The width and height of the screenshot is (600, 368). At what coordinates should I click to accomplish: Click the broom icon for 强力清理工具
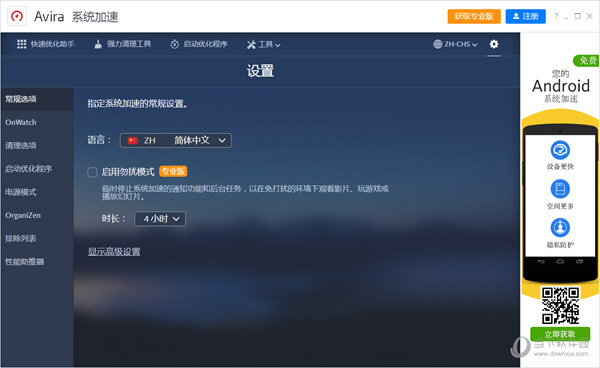[x=98, y=44]
